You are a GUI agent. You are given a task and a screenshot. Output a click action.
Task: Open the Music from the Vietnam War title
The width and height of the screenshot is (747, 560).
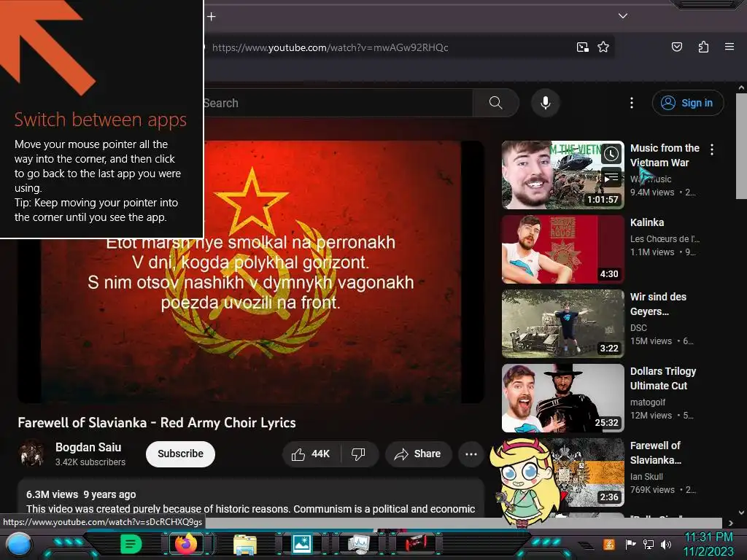click(x=665, y=155)
